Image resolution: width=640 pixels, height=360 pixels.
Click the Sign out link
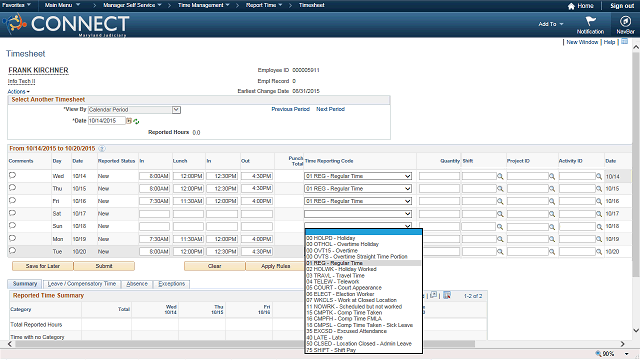point(622,6)
